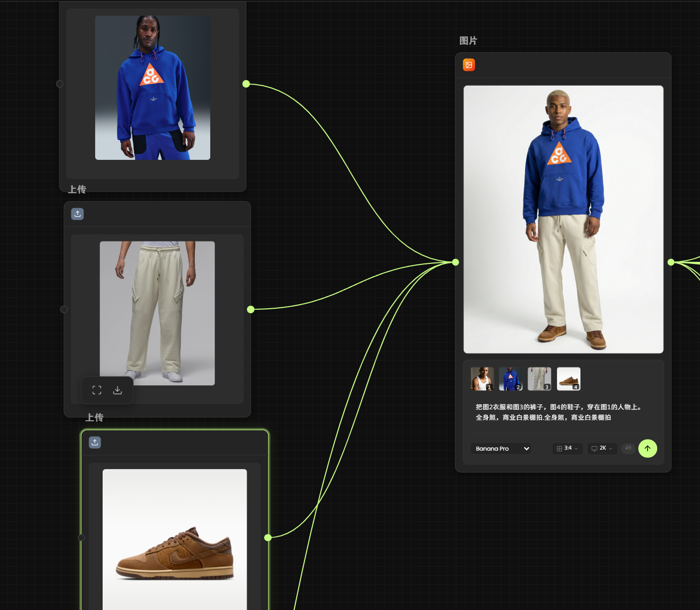Click the pants node's gray input port
The width and height of the screenshot is (700, 610).
click(64, 309)
